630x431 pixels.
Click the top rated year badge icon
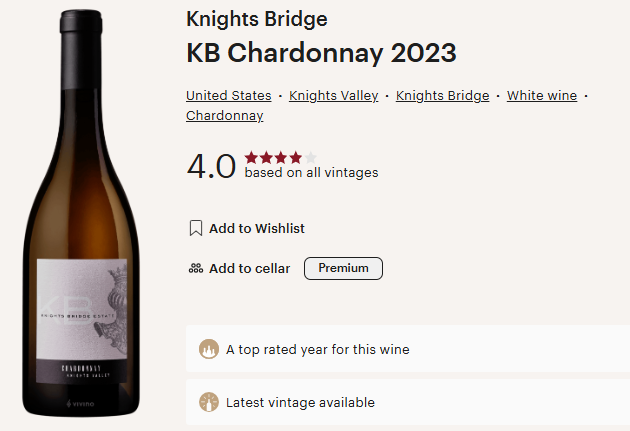208,350
